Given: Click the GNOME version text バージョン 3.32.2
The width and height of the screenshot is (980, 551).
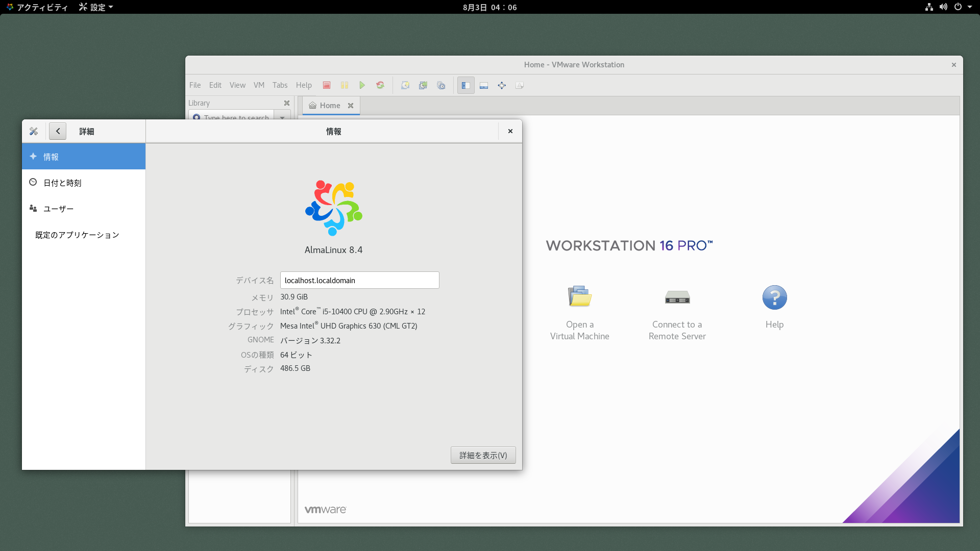Looking at the screenshot, I should (x=310, y=340).
